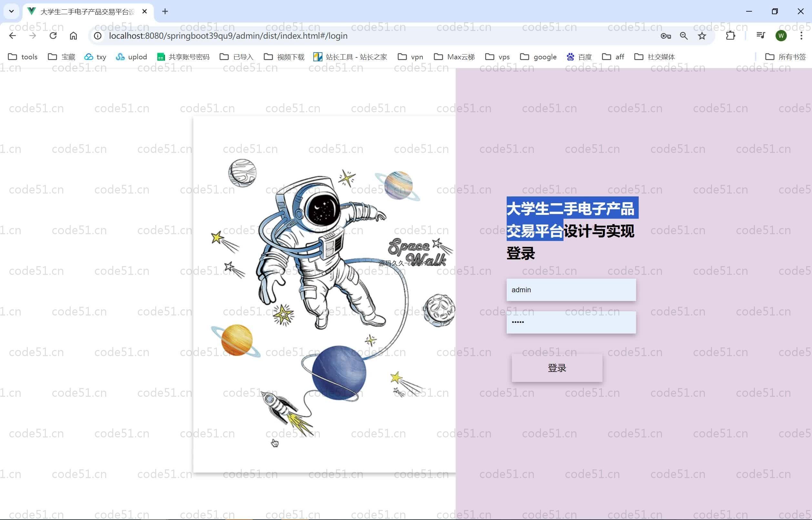This screenshot has width=812, height=520.
Task: Open the Max云梯 bookmark folder
Action: point(454,57)
